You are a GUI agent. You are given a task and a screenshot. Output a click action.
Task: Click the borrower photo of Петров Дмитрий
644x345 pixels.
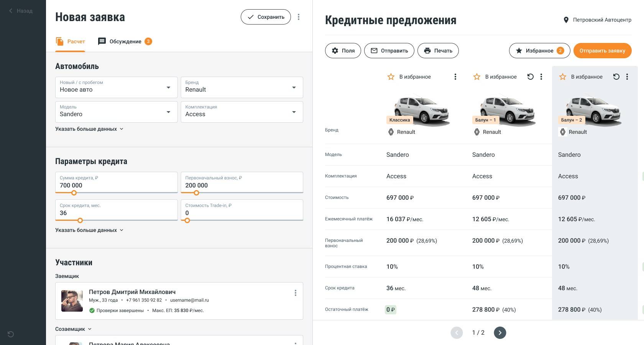pyautogui.click(x=72, y=301)
